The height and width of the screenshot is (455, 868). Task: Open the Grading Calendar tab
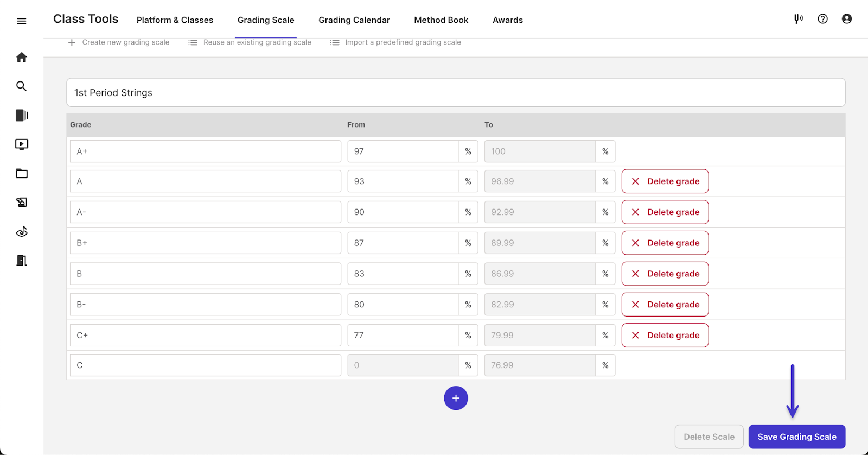pyautogui.click(x=354, y=20)
